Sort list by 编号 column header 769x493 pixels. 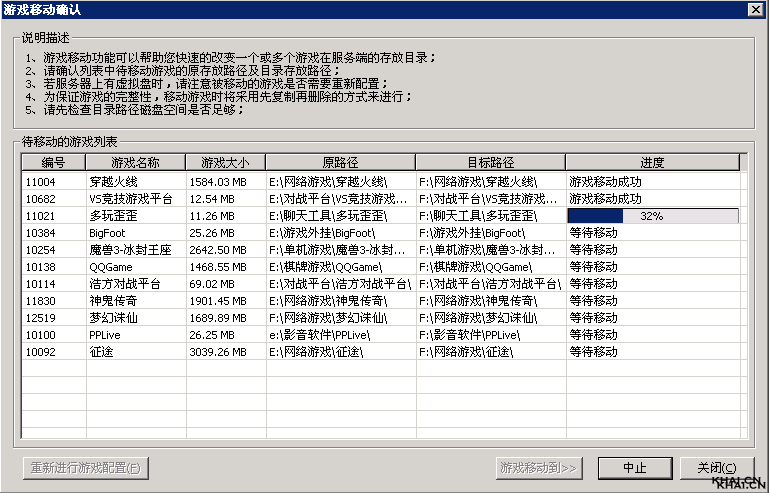point(53,162)
